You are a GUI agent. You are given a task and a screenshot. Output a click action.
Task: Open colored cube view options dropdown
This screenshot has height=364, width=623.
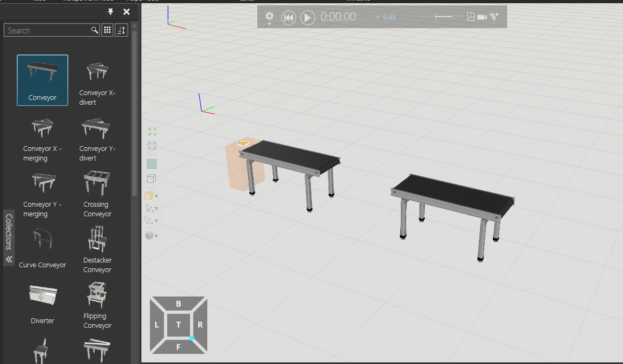(151, 235)
